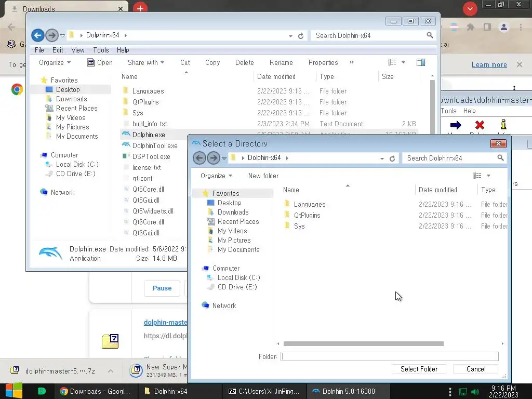
Task: Click Chrome extensions puzzle icon
Action: 470,27
